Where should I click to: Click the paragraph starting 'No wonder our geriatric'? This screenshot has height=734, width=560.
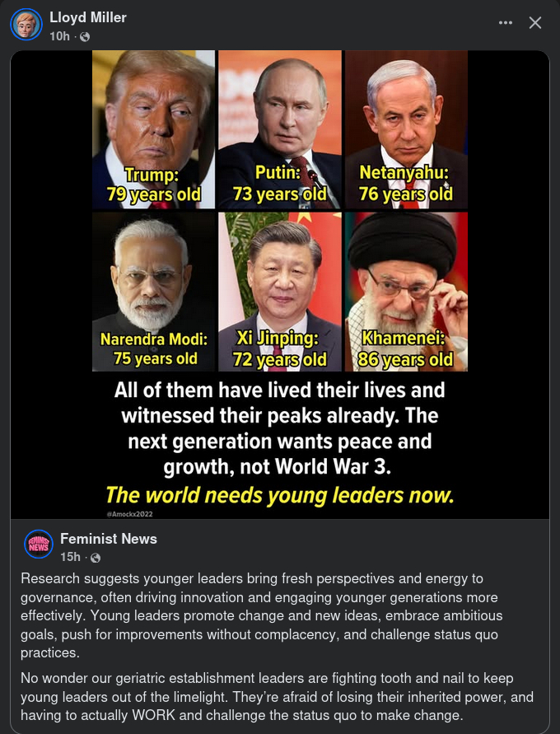click(x=277, y=697)
